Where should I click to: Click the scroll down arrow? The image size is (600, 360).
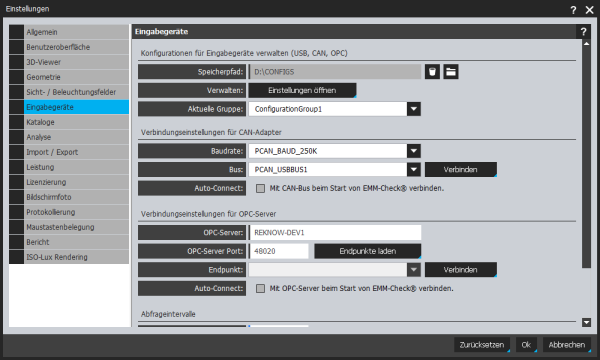click(586, 322)
